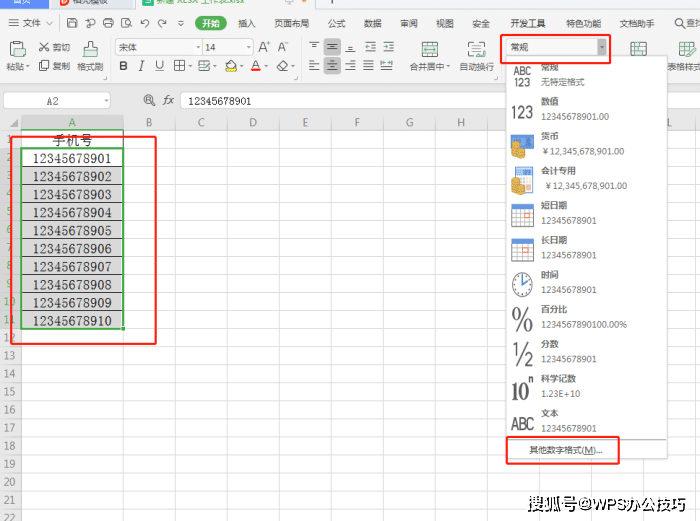Increase indent icon in alignment group

(x=389, y=47)
